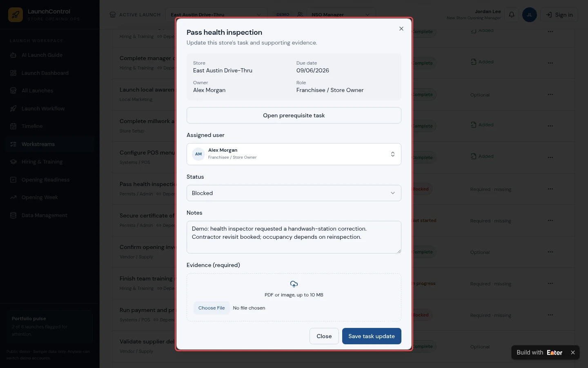Open Hiring & Training section

pos(49,162)
